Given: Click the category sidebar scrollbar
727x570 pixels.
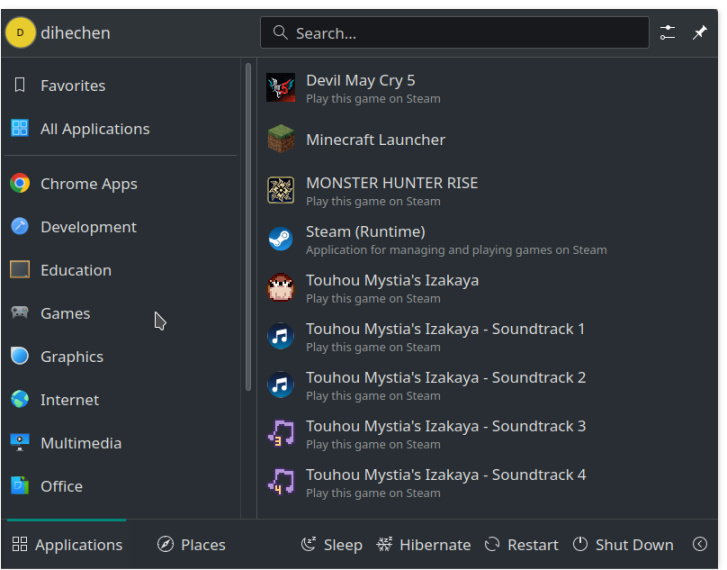Looking at the screenshot, I should (x=248, y=227).
